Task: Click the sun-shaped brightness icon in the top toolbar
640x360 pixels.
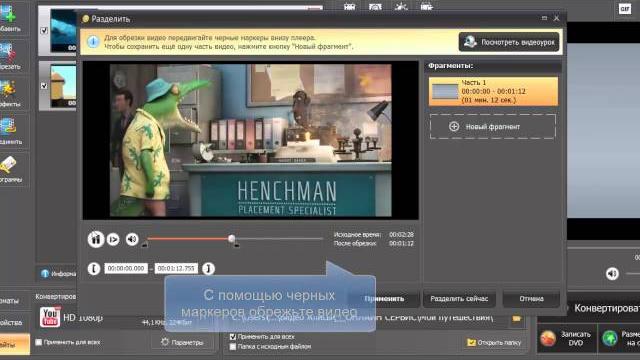Action: (x=401, y=6)
